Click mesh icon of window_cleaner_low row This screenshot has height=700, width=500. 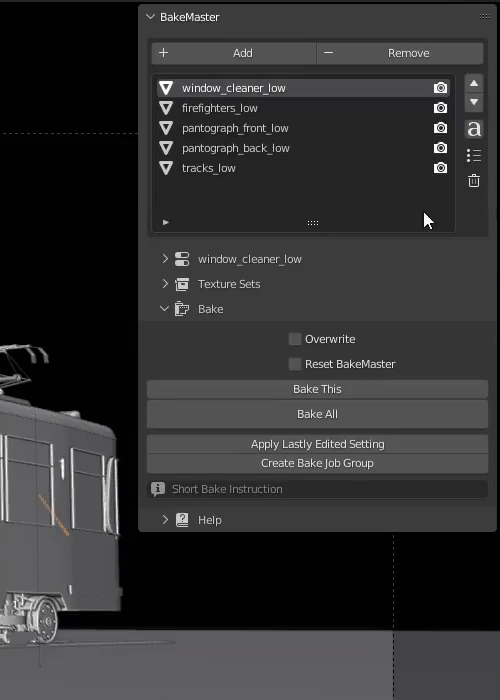tap(166, 88)
